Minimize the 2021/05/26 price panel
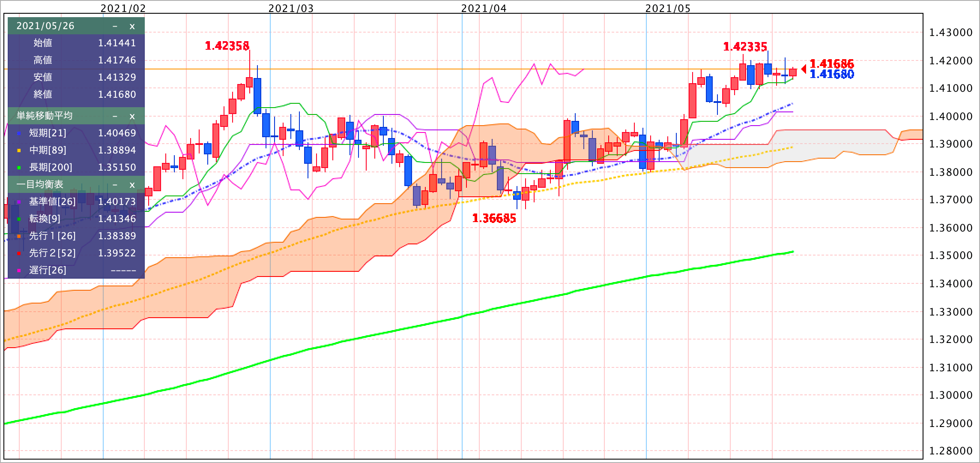The width and height of the screenshot is (980, 463). coord(115,26)
